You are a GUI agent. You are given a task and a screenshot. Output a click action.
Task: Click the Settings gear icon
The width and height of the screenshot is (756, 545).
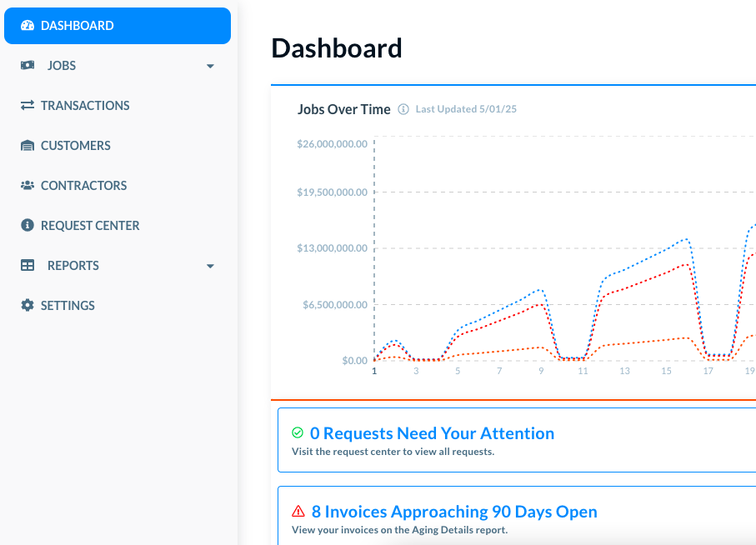tap(28, 306)
